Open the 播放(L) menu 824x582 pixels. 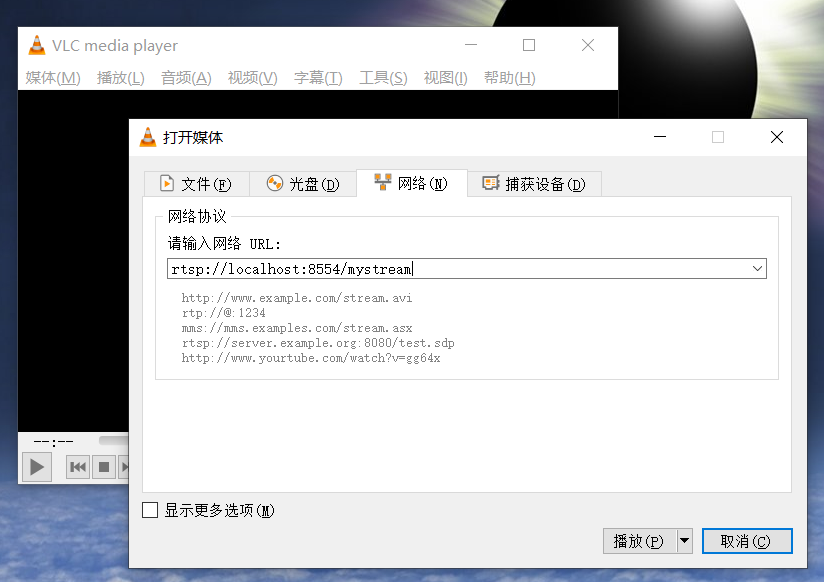click(x=120, y=78)
